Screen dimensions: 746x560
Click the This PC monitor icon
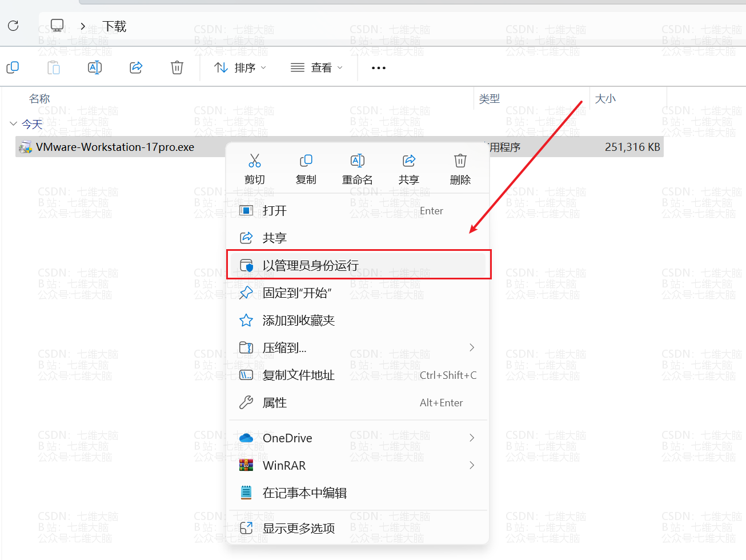57,25
